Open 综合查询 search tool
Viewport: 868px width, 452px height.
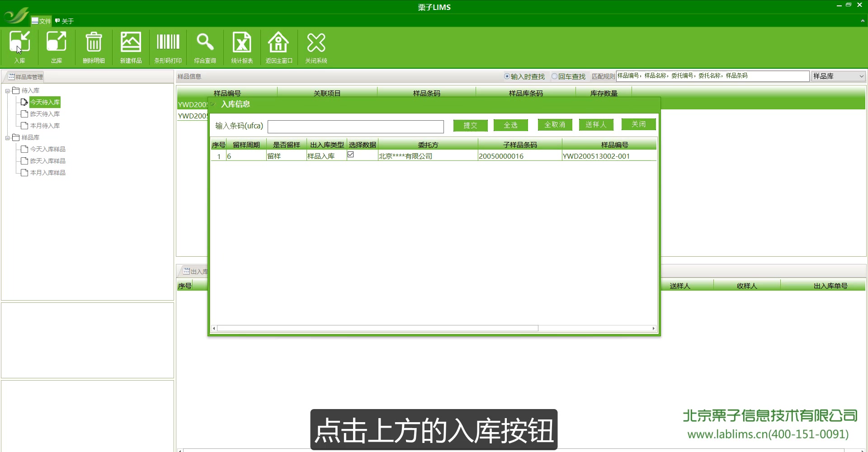[x=205, y=45]
